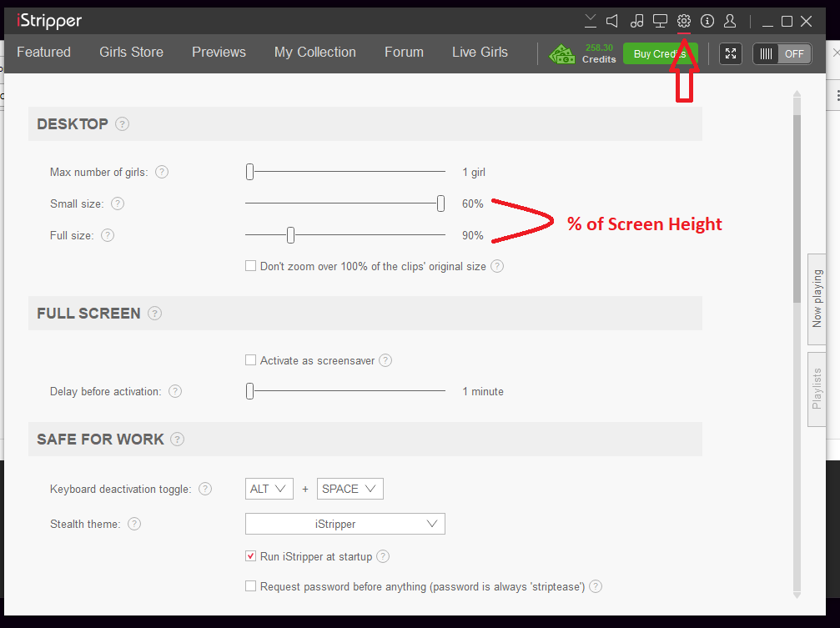Go to the Featured tab
This screenshot has height=628, width=840.
click(x=43, y=52)
